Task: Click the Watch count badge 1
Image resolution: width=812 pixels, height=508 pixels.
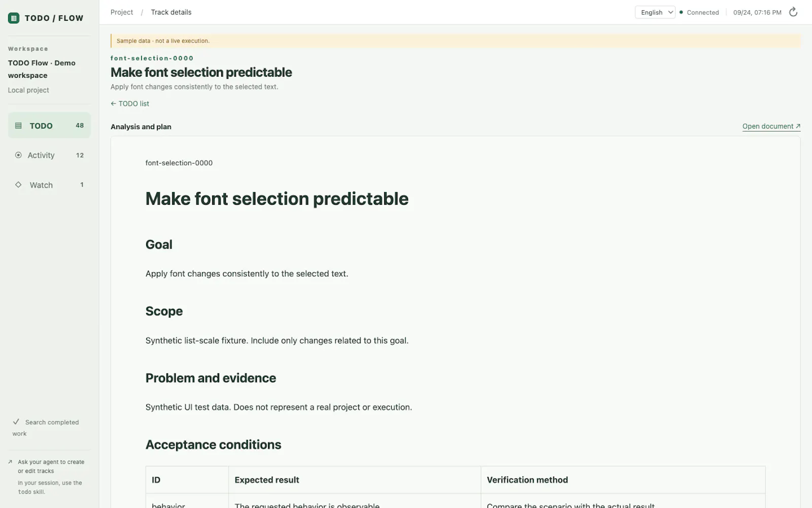Action: tap(82, 185)
